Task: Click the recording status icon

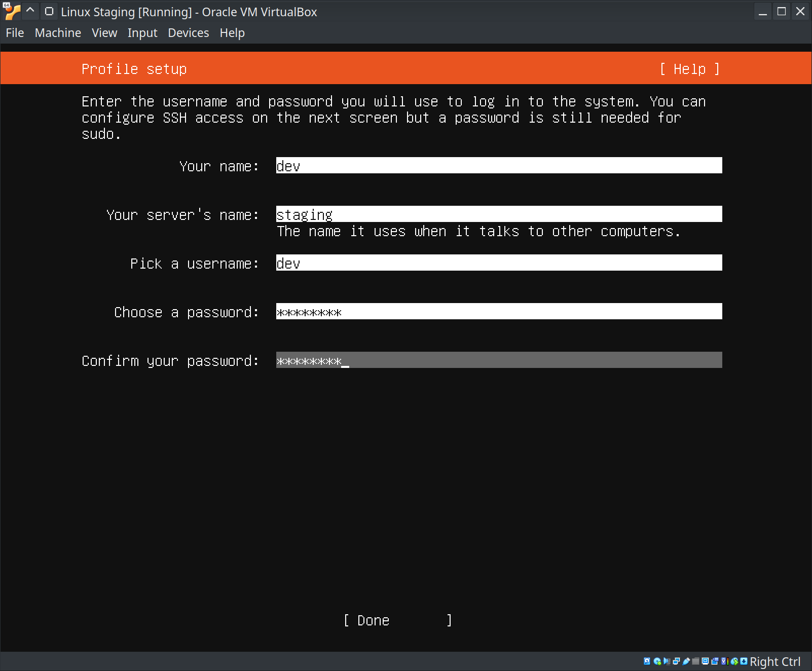Action: click(715, 661)
